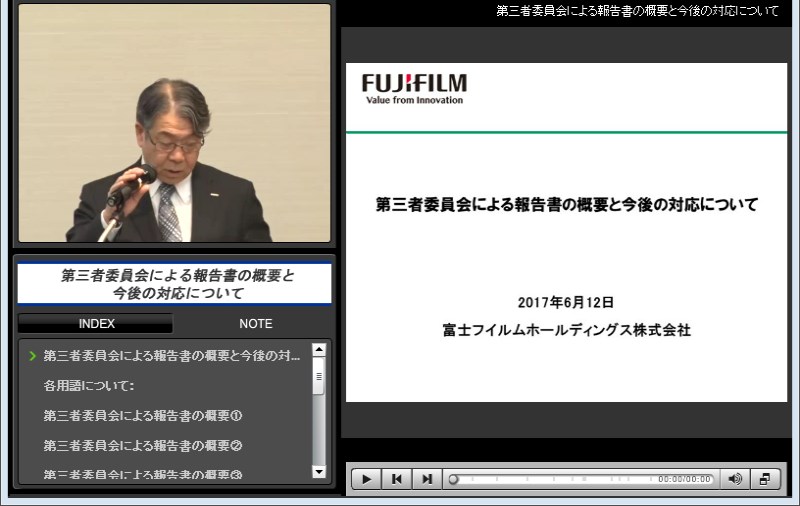
Task: Click the slide title 第三者委員会による報告書の概要と今後の対応について
Action: pos(566,205)
